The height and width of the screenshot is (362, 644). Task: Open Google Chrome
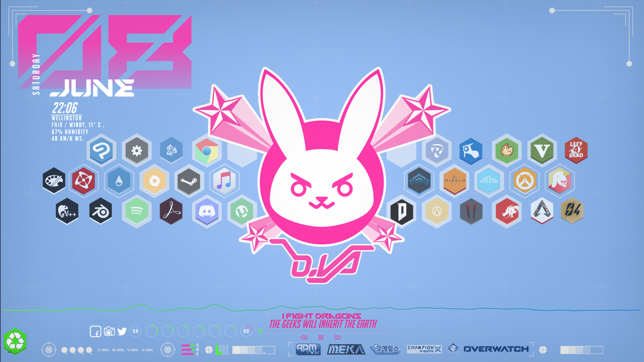(x=207, y=150)
